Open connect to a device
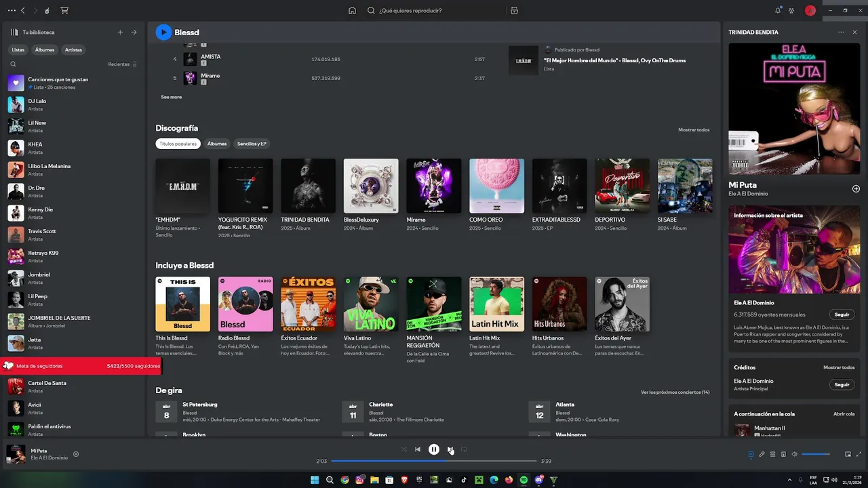The width and height of the screenshot is (868, 488). pyautogui.click(x=783, y=454)
